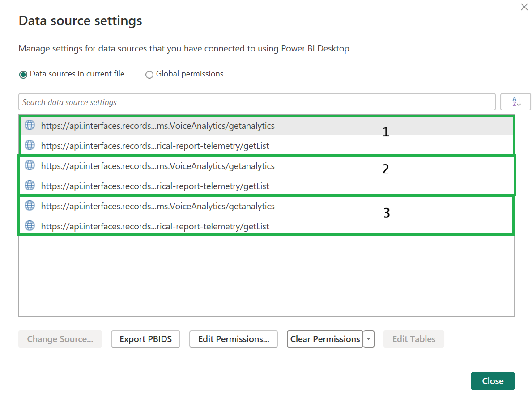
Task: Click the globe icon in group 2 getList row
Action: 30,186
